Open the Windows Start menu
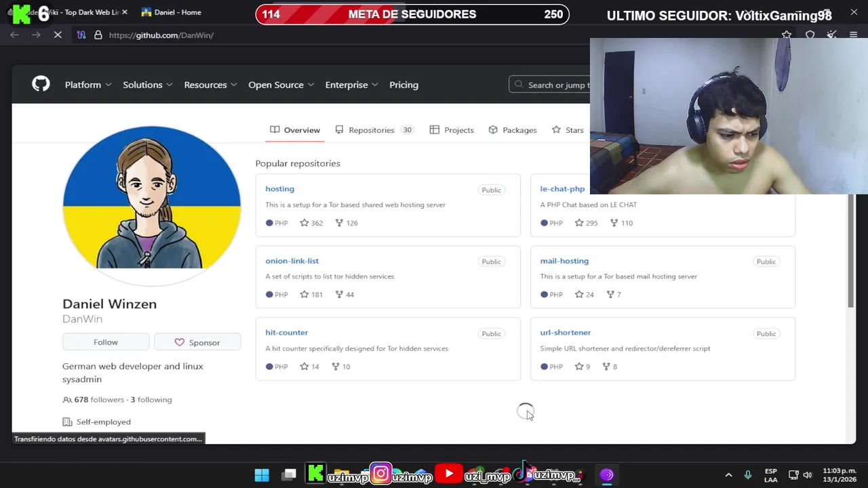 [262, 475]
